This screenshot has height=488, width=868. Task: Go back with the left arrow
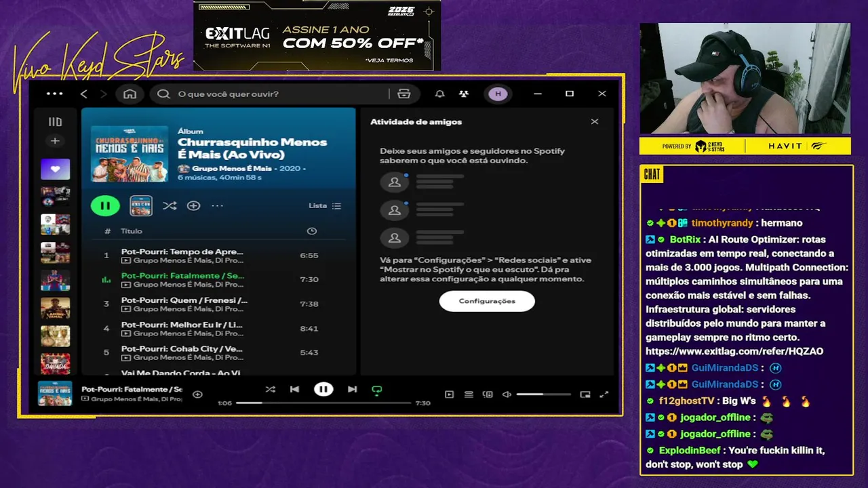pyautogui.click(x=84, y=94)
